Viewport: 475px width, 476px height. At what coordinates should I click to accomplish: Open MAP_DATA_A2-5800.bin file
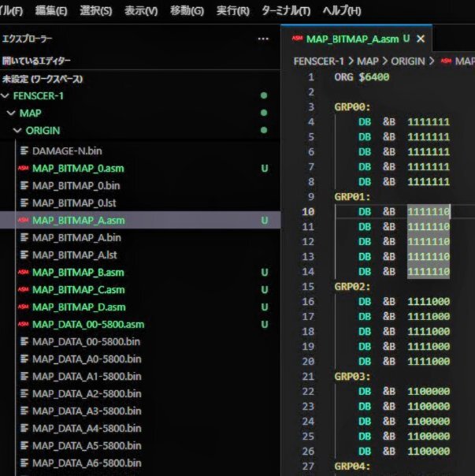pos(87,393)
